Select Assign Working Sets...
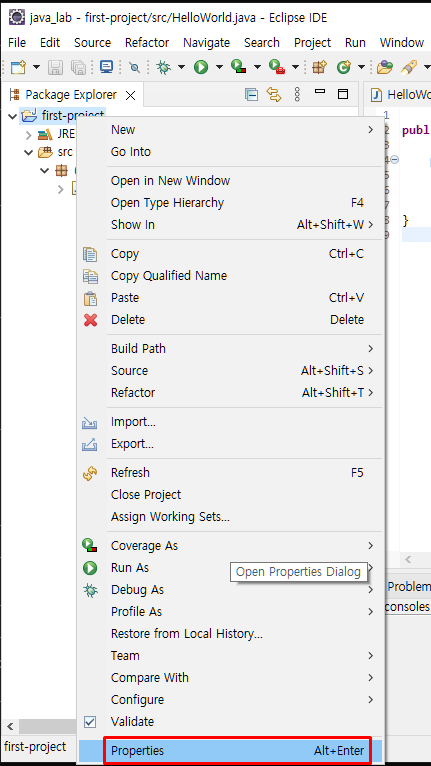The image size is (431, 766). 230,517
